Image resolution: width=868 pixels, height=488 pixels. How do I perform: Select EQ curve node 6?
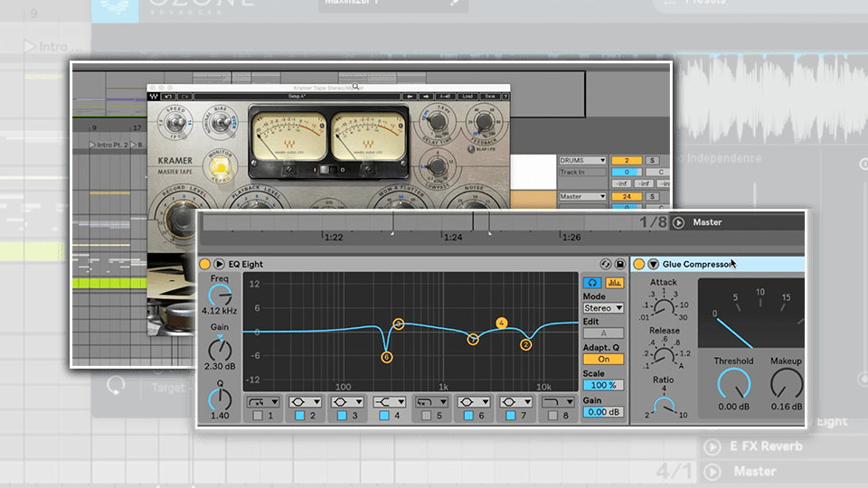pyautogui.click(x=386, y=357)
